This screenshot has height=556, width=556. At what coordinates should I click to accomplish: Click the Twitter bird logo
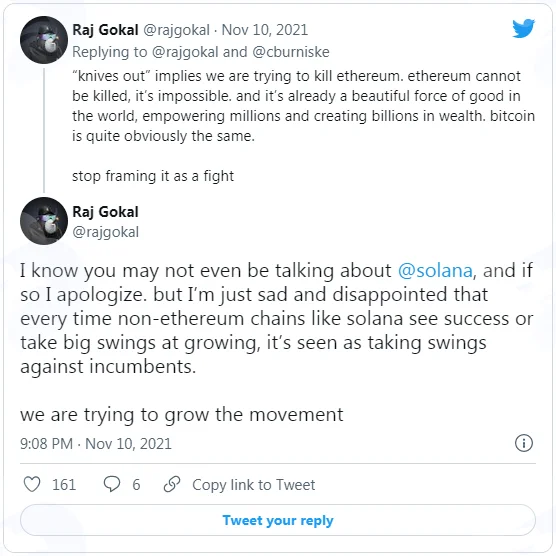(523, 28)
